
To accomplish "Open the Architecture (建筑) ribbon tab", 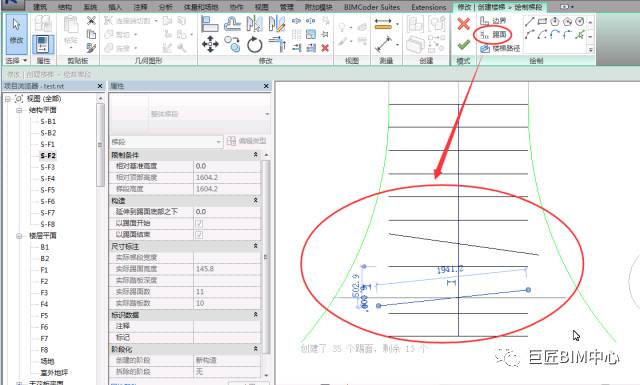I will pyautogui.click(x=40, y=7).
